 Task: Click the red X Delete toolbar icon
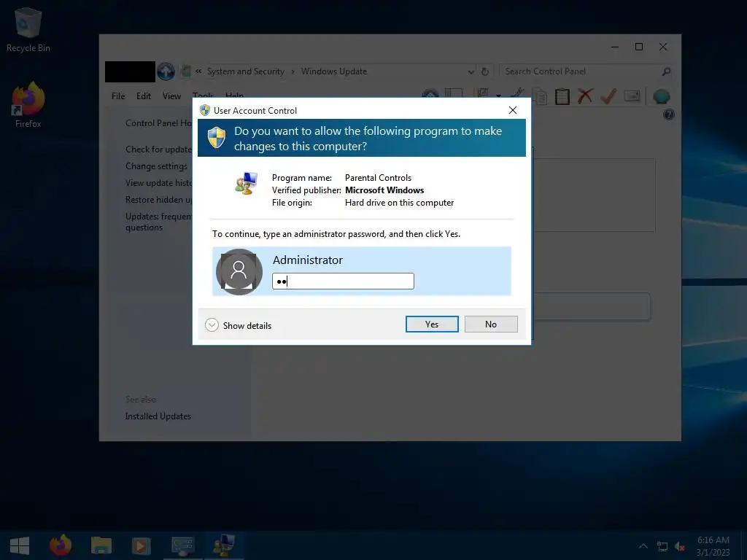(585, 96)
